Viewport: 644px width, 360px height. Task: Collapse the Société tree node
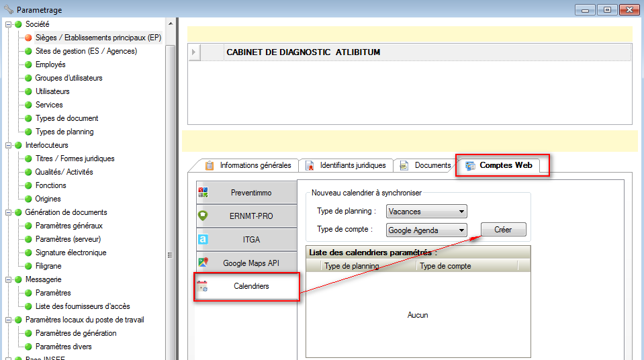pyautogui.click(x=9, y=24)
